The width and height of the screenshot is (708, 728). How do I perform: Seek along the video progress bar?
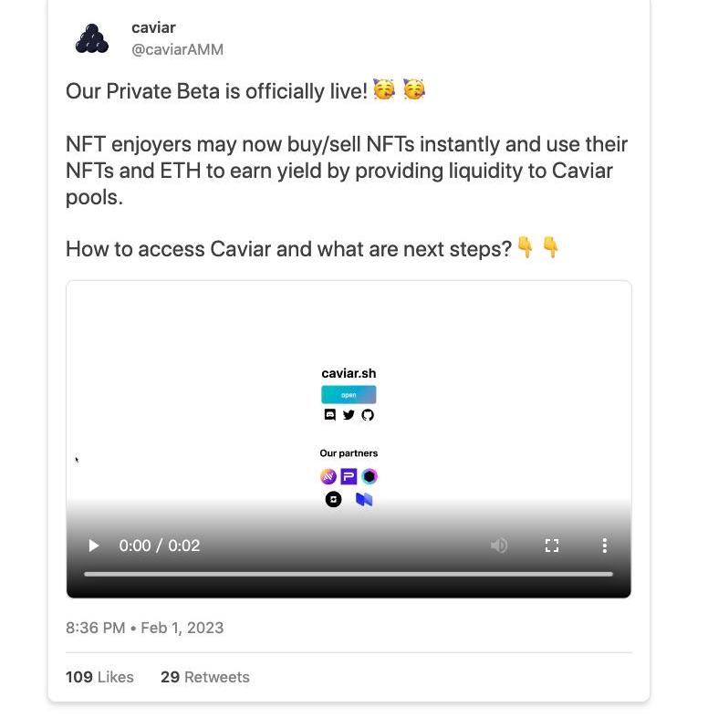click(x=349, y=574)
